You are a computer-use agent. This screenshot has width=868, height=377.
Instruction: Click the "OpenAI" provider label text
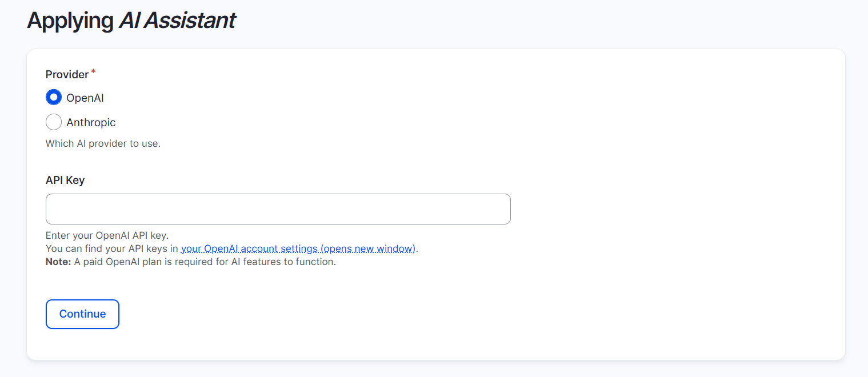coord(85,98)
